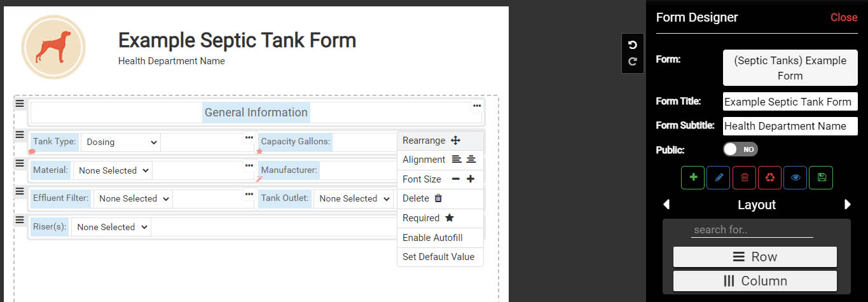The height and width of the screenshot is (302, 868).
Task: Click the green plus add button
Action: (693, 178)
